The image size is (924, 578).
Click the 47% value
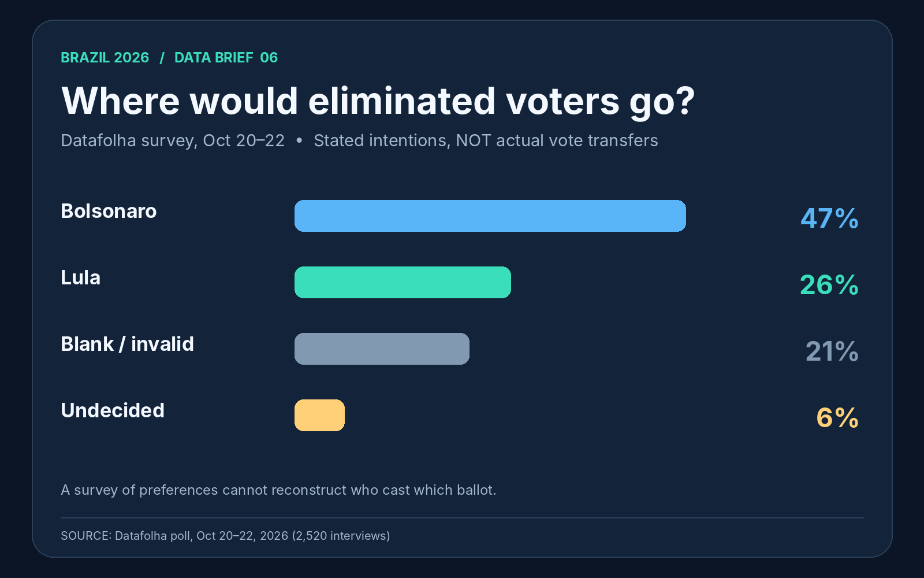(x=829, y=218)
